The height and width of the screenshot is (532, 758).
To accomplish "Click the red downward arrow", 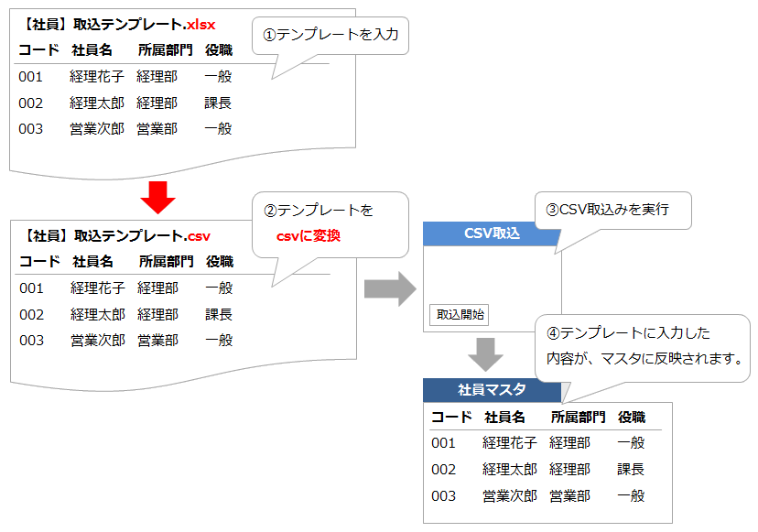I will pyautogui.click(x=157, y=197).
